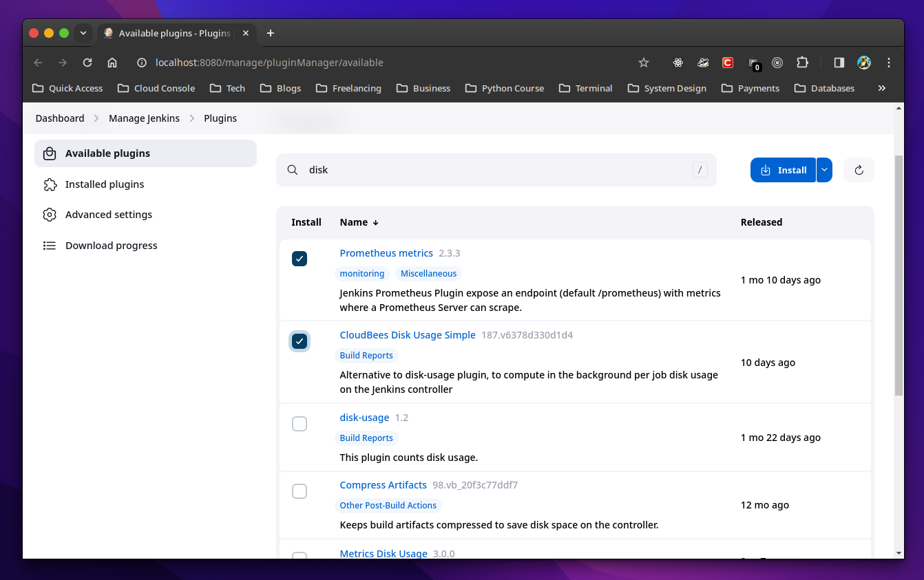The image size is (924, 580).
Task: Open the browser profile avatar
Action: coord(864,63)
